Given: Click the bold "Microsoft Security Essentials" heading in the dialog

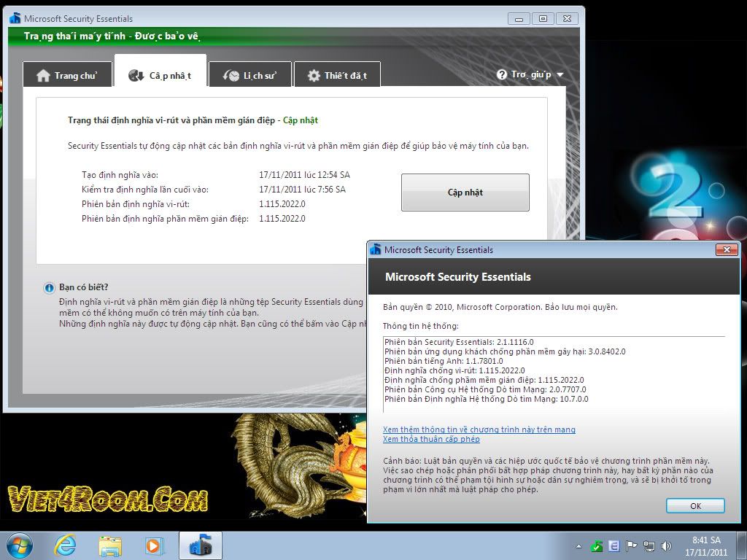Looking at the screenshot, I should coord(458,276).
